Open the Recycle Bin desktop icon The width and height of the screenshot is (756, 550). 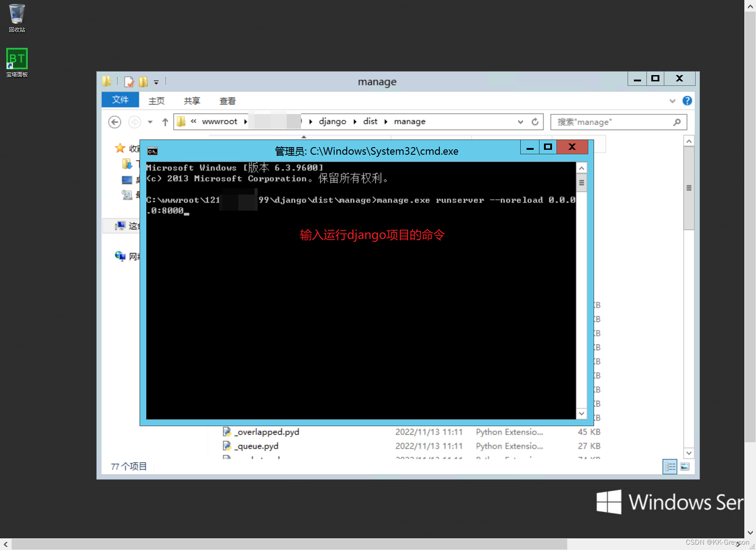click(x=17, y=18)
